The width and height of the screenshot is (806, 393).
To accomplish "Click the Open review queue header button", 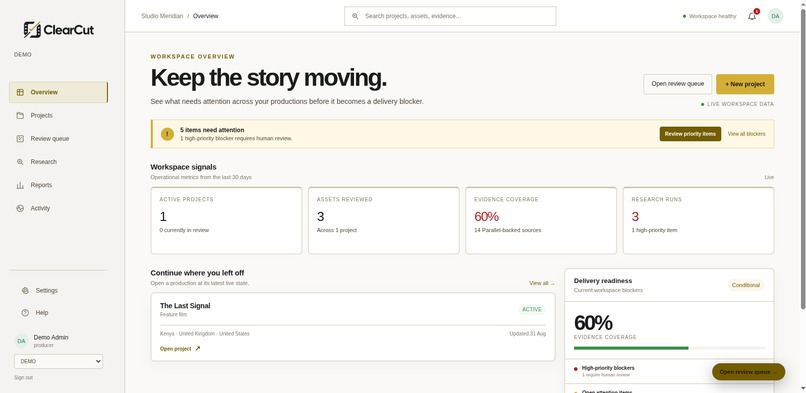I will (677, 84).
